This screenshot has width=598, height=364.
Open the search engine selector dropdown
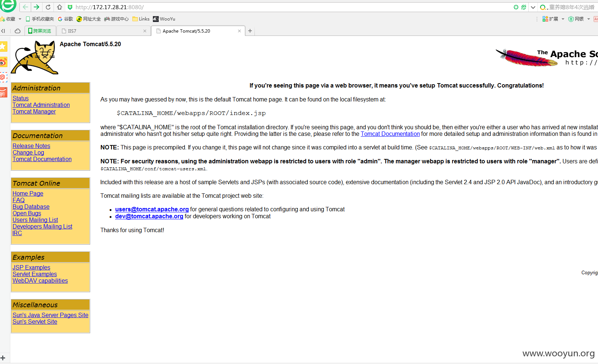tap(544, 7)
